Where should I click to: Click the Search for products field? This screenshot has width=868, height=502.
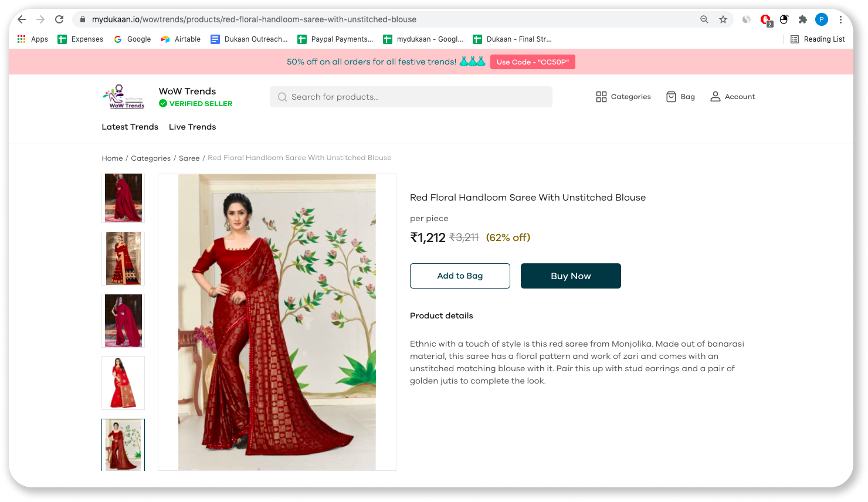[x=411, y=96]
